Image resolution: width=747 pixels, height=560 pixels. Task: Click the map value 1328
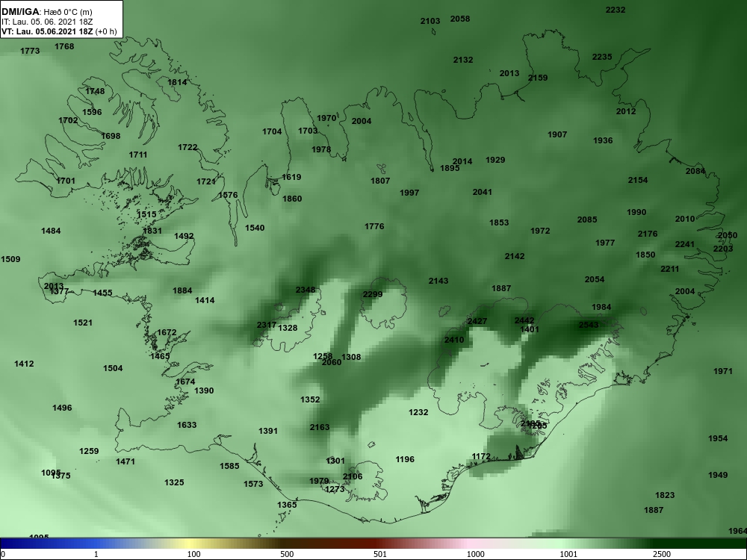[x=288, y=328]
